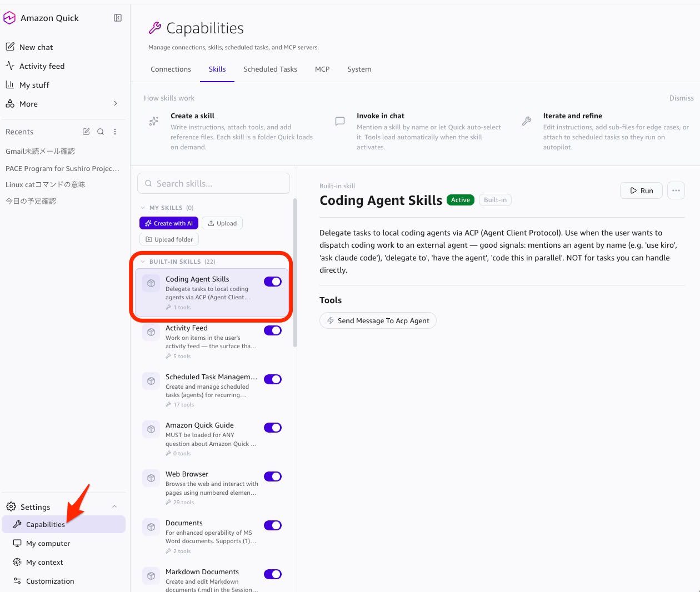
Task: Expand the More menu chevron
Action: (x=116, y=103)
